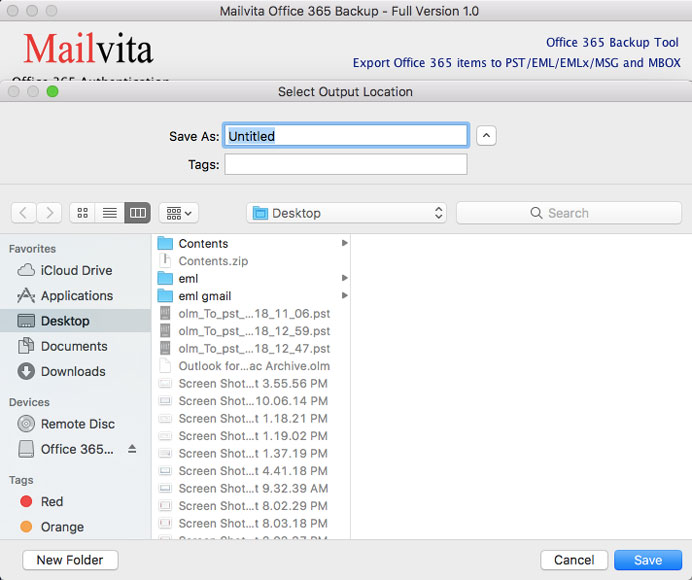This screenshot has height=580, width=692.
Task: Collapse the save dialog with chevron button
Action: pos(486,136)
